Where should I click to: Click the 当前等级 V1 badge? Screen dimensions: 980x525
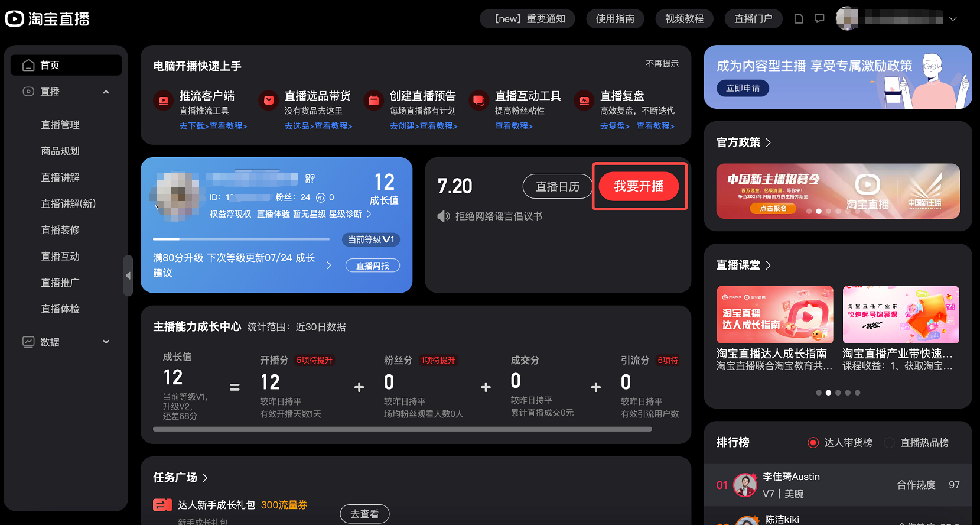pyautogui.click(x=371, y=239)
